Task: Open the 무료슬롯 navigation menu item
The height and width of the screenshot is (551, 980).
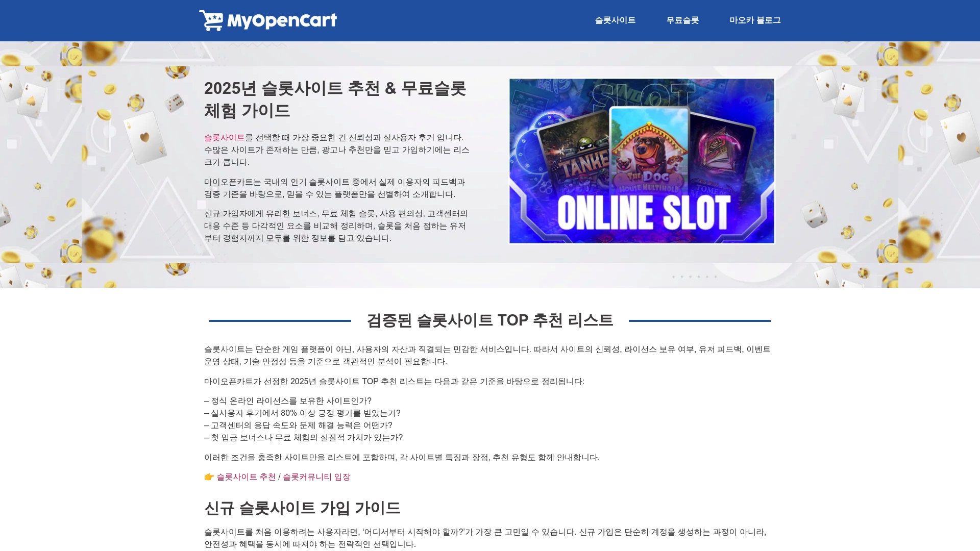Action: 683,20
